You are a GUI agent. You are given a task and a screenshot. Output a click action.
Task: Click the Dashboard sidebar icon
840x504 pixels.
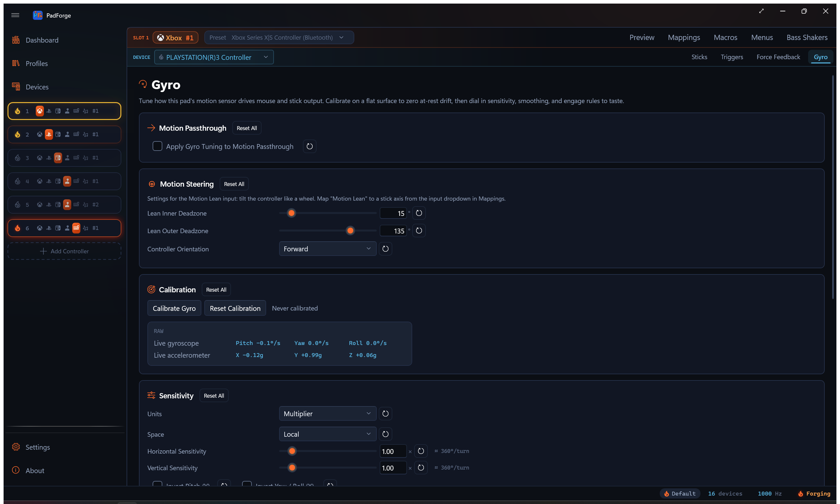pyautogui.click(x=16, y=40)
